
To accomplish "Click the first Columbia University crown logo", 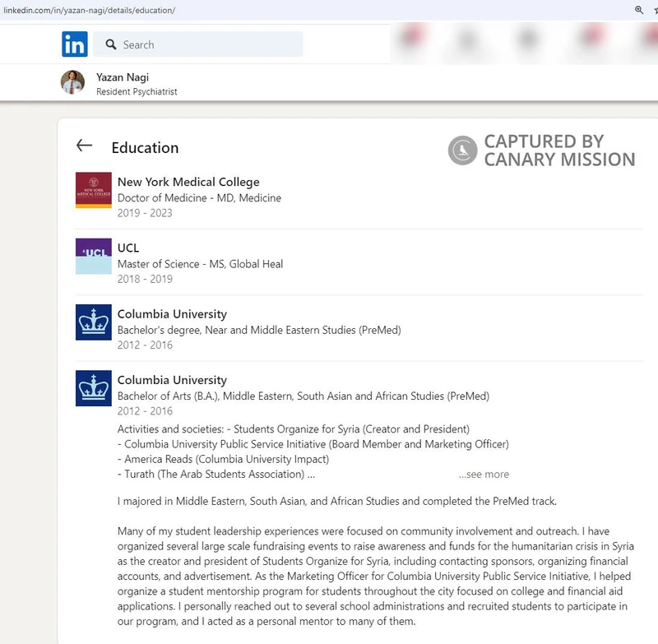I will tap(93, 322).
